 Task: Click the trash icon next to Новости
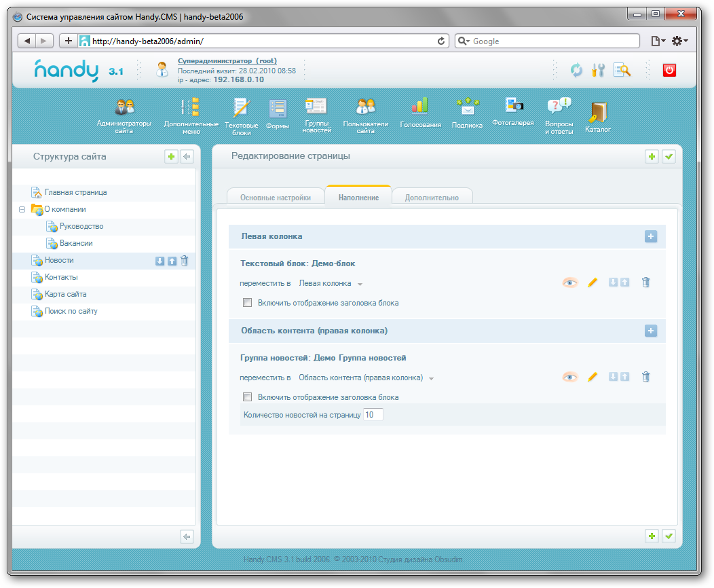185,261
